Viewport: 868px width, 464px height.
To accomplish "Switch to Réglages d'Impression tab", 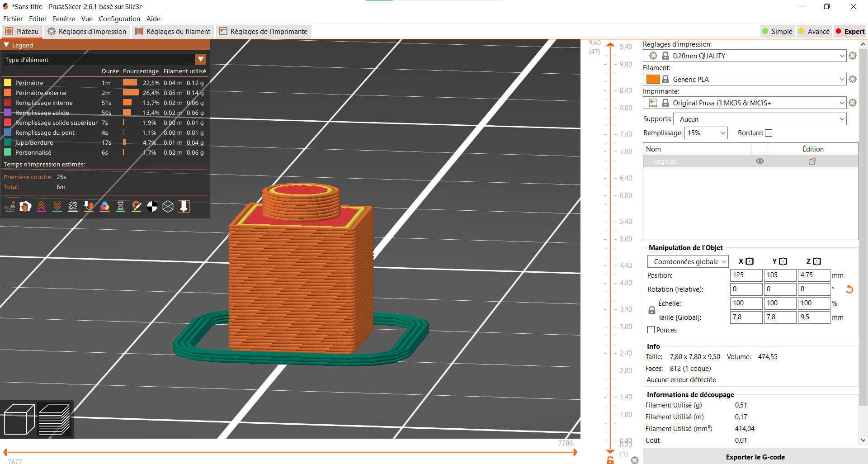I will (87, 31).
